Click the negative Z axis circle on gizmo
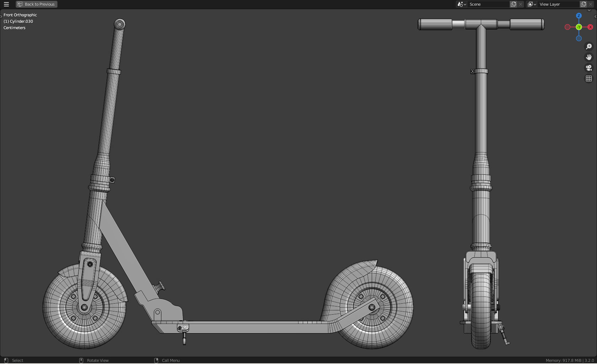Image resolution: width=597 pixels, height=364 pixels. 579,38
